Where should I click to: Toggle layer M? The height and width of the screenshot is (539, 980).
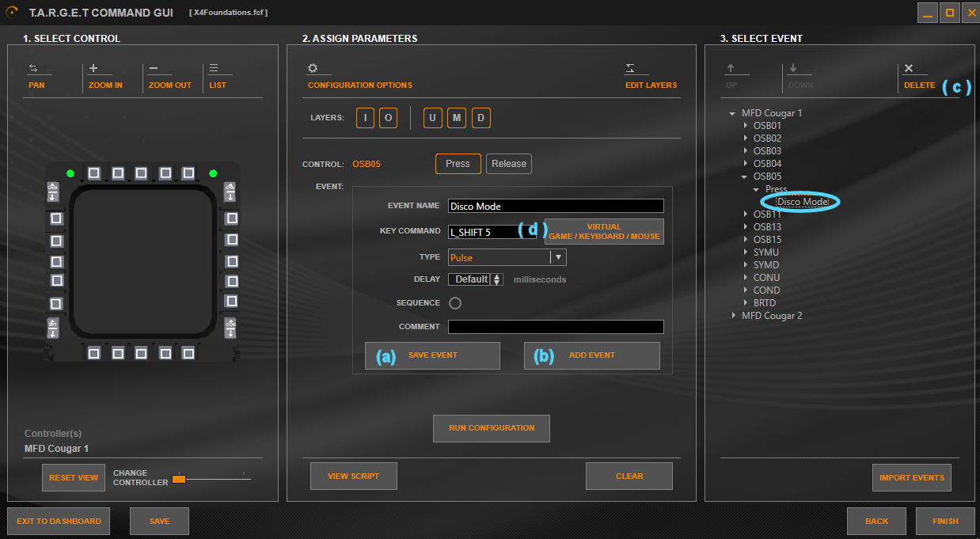(456, 118)
